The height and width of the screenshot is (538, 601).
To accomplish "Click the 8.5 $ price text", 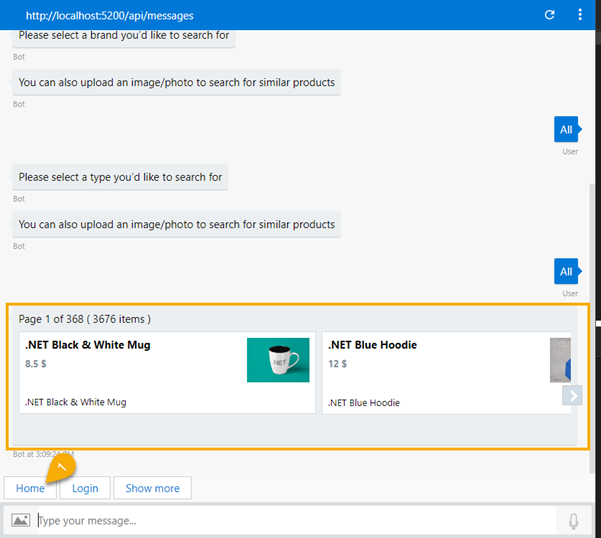I will [36, 364].
